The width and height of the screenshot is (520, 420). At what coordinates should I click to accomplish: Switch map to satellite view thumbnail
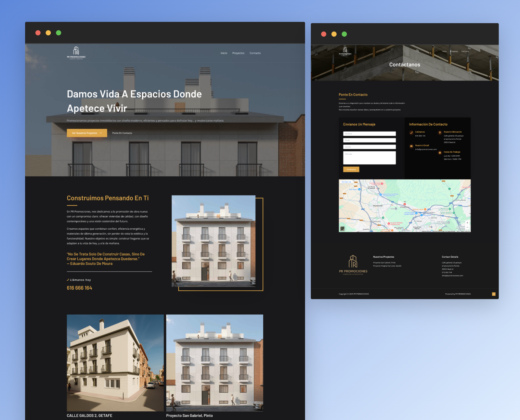tap(342, 228)
